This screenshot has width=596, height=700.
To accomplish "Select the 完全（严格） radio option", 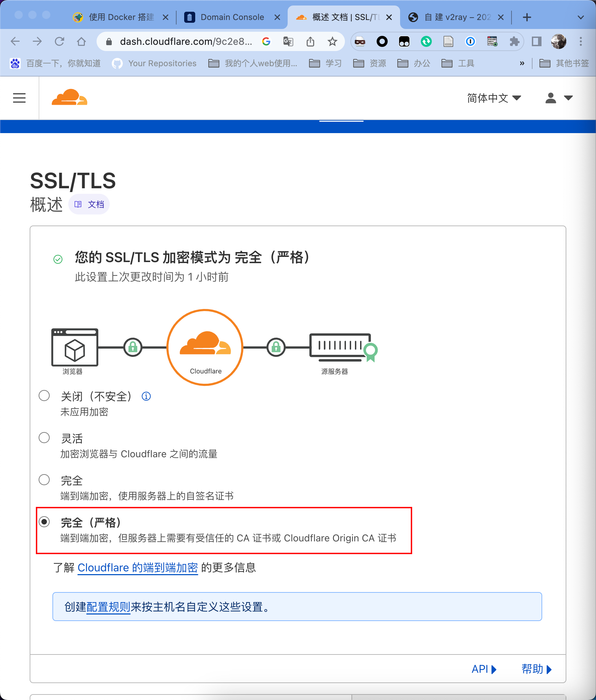I will tap(44, 522).
